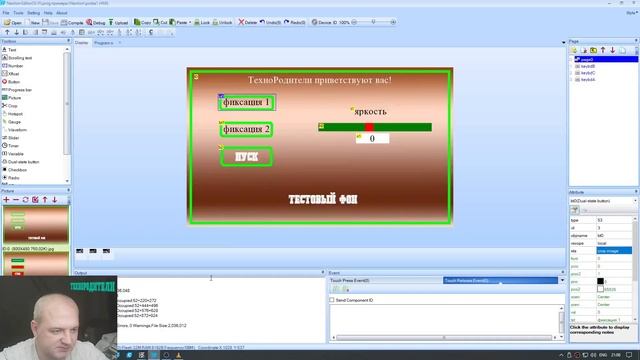The width and height of the screenshot is (640, 360).
Task: Click the zoom slider handle
Action: [x=373, y=22]
